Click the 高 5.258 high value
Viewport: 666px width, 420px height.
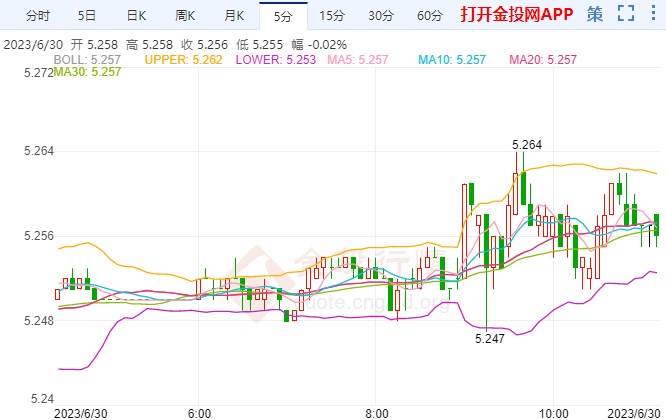pos(149,45)
